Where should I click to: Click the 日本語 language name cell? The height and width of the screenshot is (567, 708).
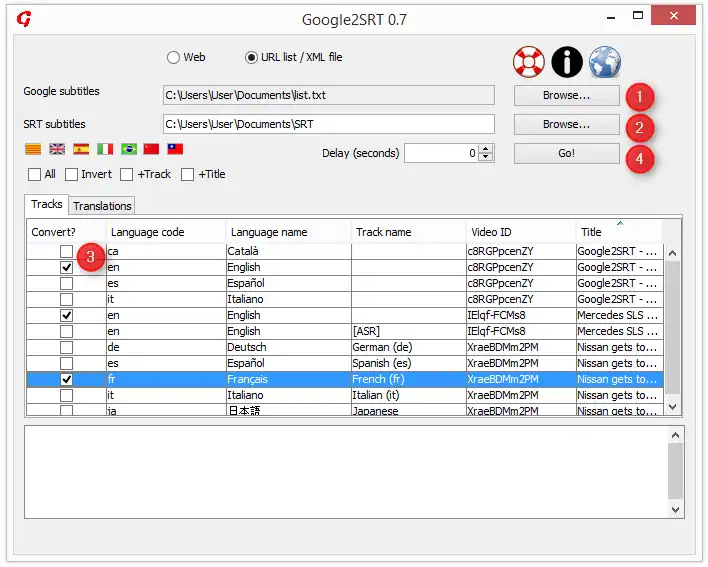click(x=289, y=410)
